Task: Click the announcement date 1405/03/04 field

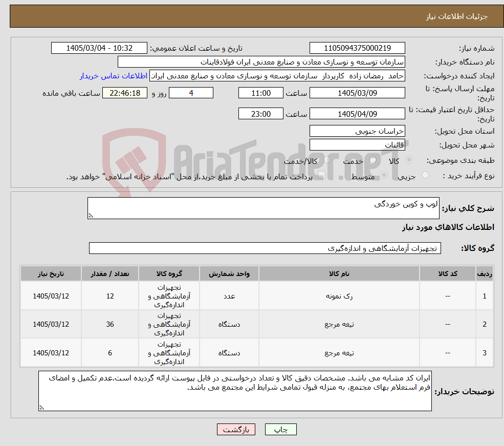Action: click(99, 48)
